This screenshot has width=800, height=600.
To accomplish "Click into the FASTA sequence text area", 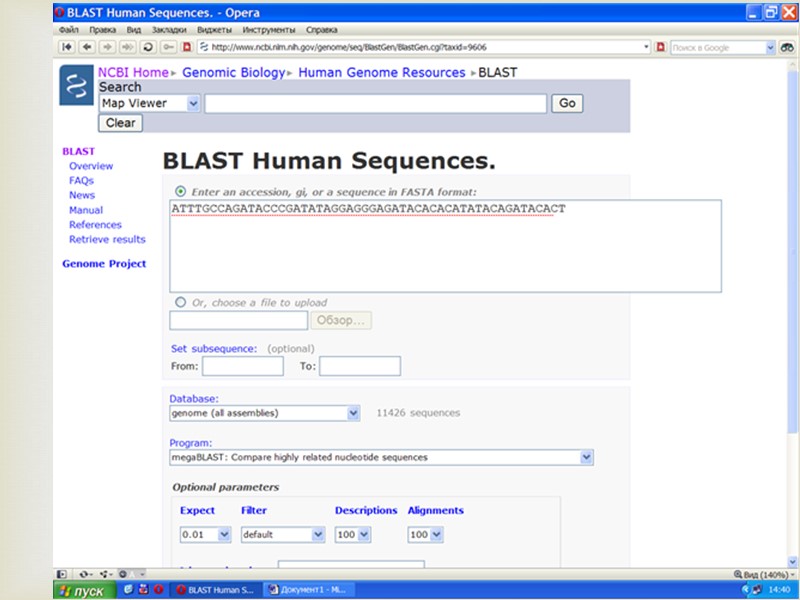I will [445, 246].
